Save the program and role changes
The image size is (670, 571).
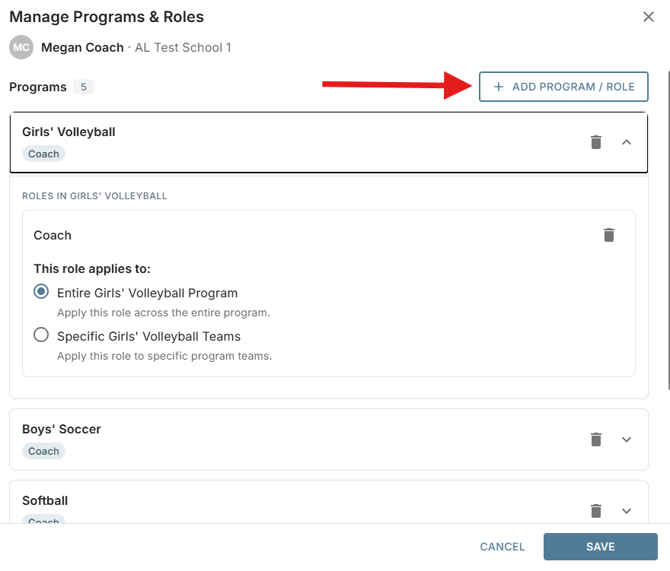(600, 546)
